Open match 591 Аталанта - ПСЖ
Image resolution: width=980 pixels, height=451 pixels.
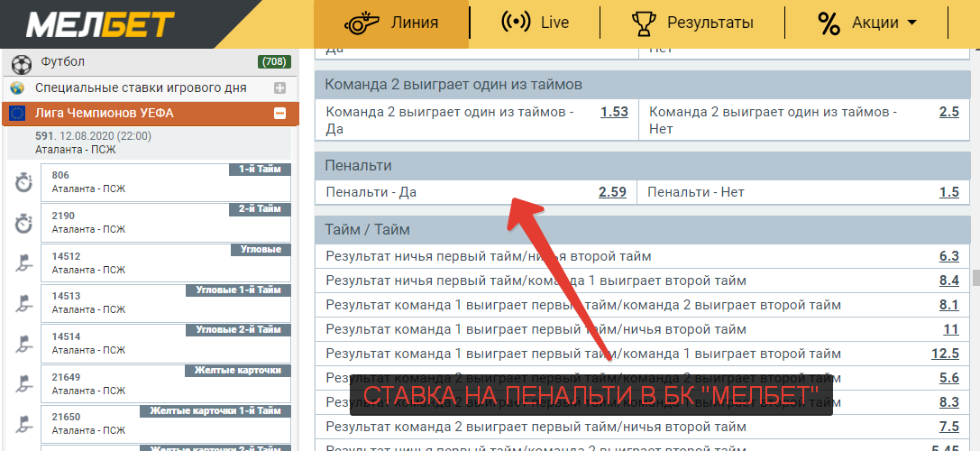(149, 143)
